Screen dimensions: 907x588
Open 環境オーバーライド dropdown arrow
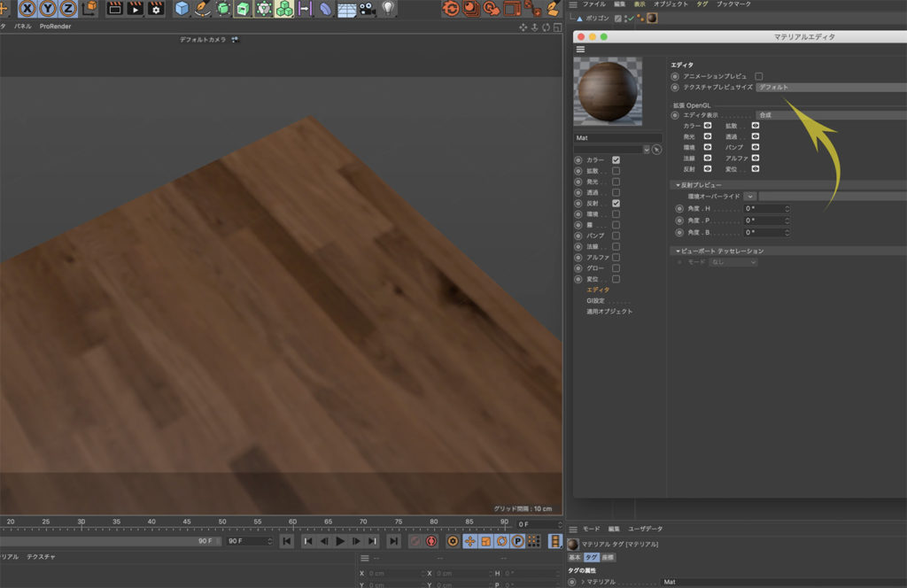coord(749,197)
